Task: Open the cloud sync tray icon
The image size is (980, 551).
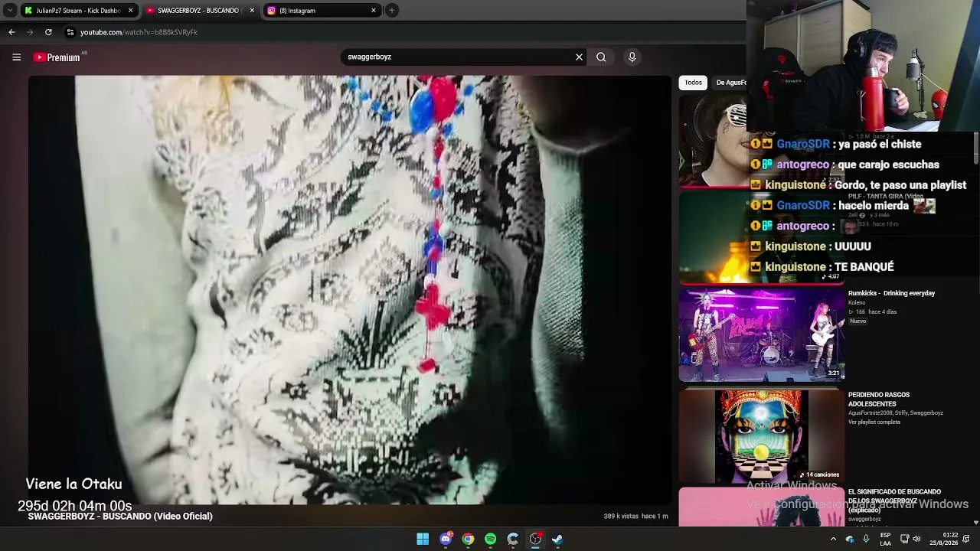Action: (x=850, y=539)
